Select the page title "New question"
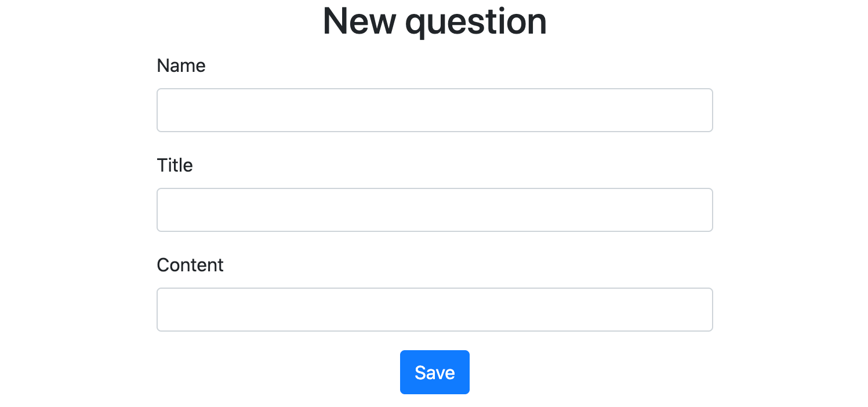Image resolution: width=868 pixels, height=407 pixels. (434, 21)
